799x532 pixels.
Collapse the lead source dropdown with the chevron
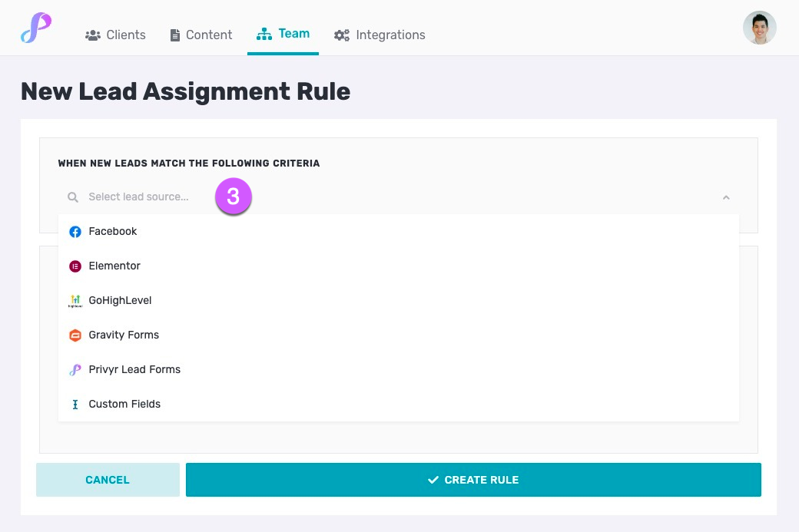726,197
